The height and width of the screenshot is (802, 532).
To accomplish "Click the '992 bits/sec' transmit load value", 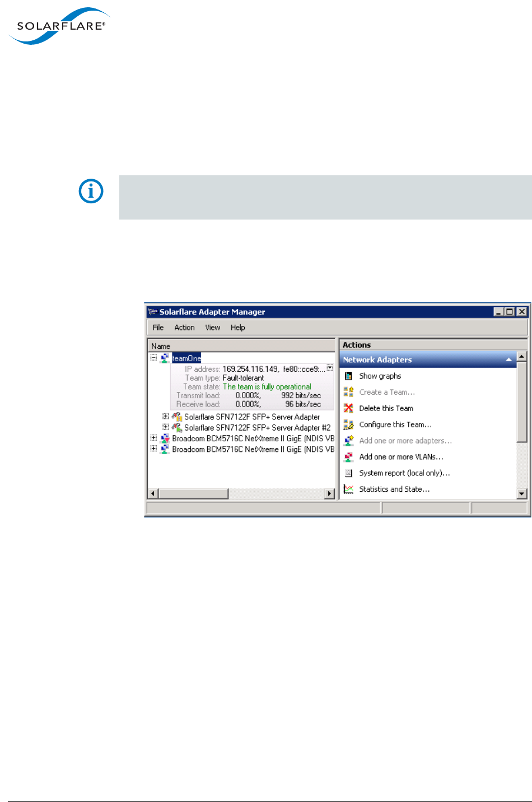I will tap(301, 395).
